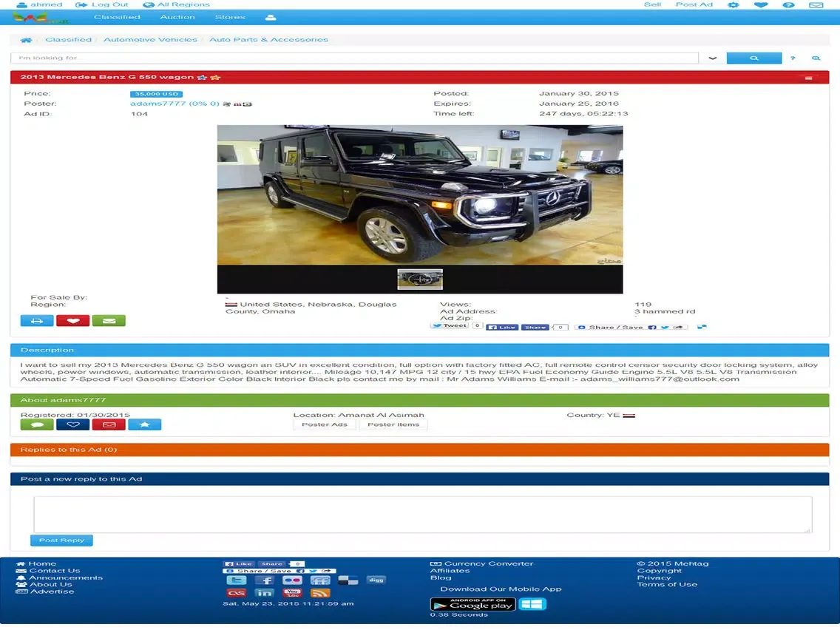Open Facebook icon in footer
The height and width of the screenshot is (630, 840).
click(x=265, y=580)
